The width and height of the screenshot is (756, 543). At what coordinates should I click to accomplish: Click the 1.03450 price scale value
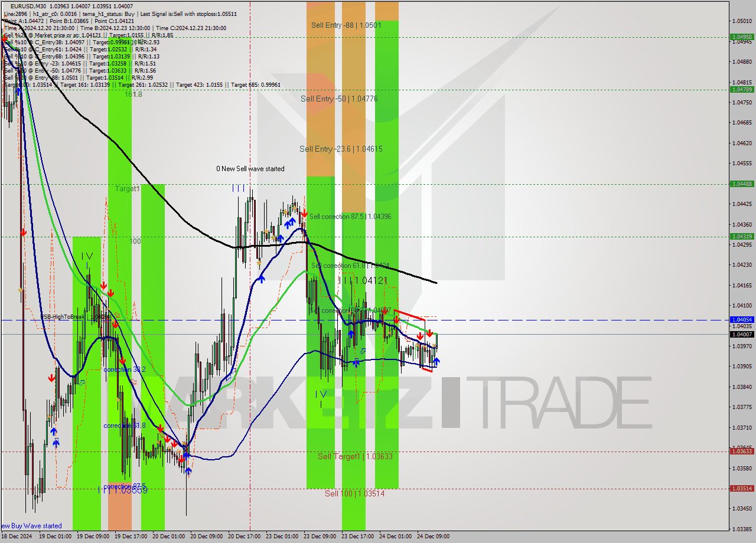(742, 509)
